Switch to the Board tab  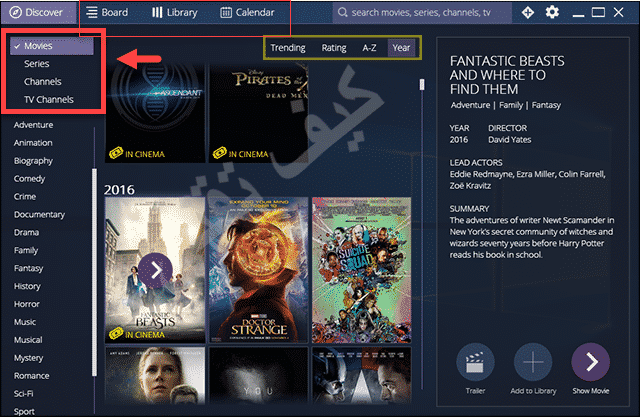[x=107, y=13]
